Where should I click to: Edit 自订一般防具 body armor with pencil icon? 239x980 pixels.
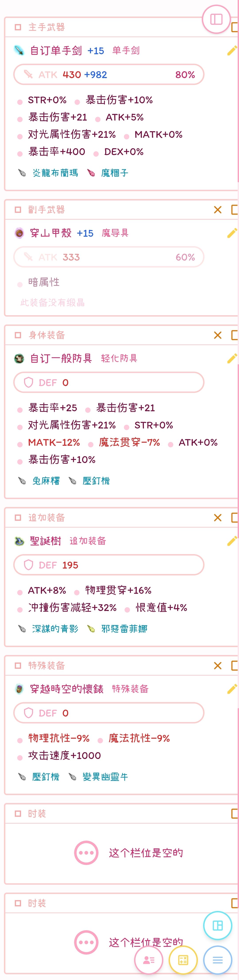tap(232, 358)
